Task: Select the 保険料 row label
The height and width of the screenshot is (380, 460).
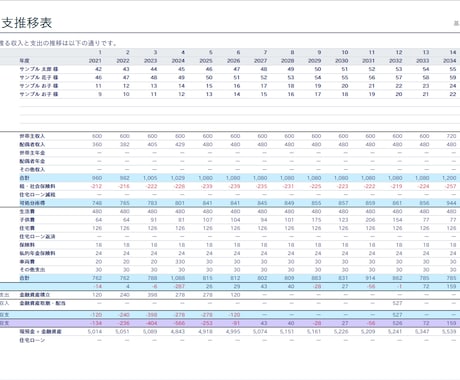Action: click(x=27, y=245)
